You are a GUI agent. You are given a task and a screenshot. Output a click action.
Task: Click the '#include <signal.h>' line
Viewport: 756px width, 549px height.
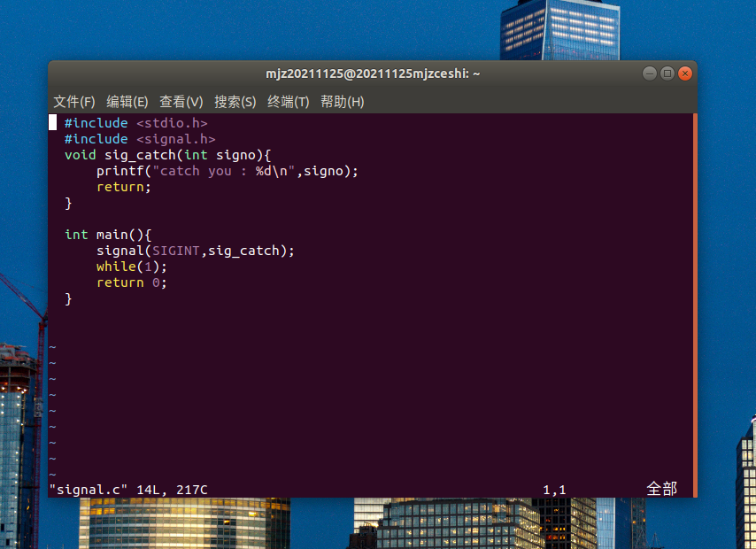[x=140, y=139]
